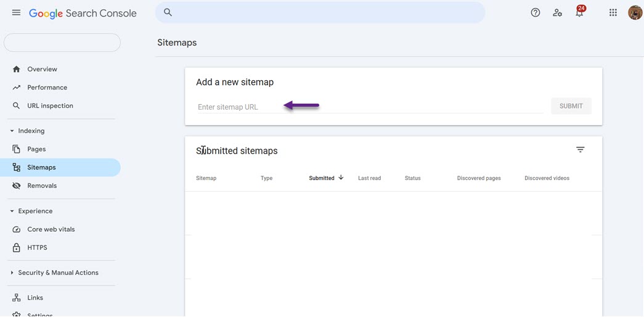Click the account profile avatar

(635, 13)
